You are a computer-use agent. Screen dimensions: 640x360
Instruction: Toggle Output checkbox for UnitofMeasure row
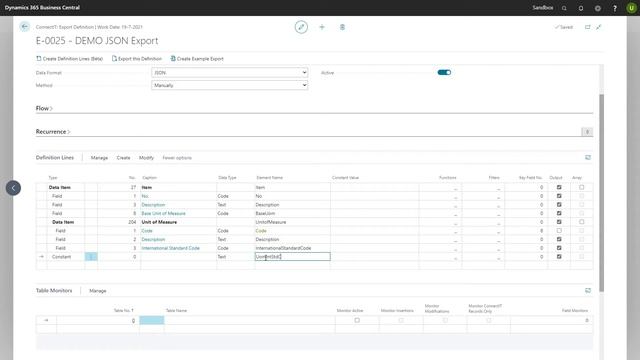tap(559, 222)
